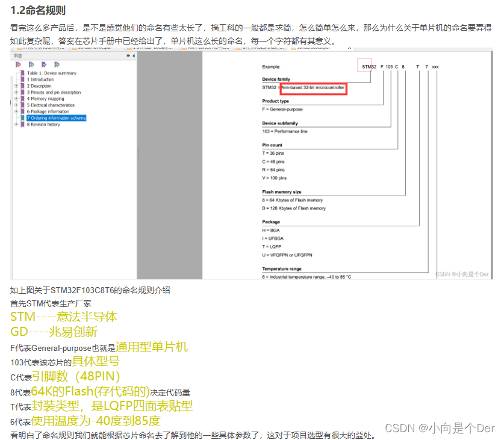504x440 pixels.
Task: Expand the '3 Pinouts and pin description' node
Action: [16, 92]
